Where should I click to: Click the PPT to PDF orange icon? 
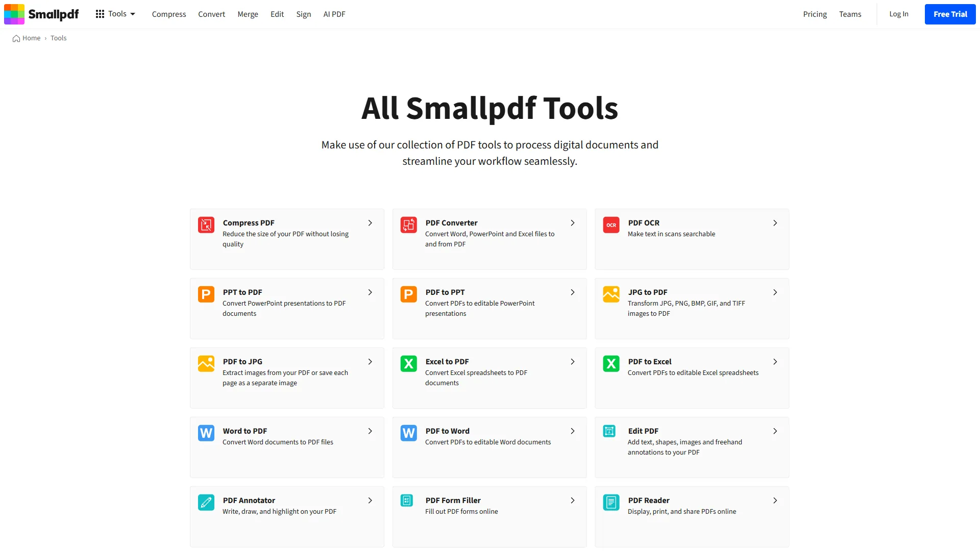(x=206, y=294)
